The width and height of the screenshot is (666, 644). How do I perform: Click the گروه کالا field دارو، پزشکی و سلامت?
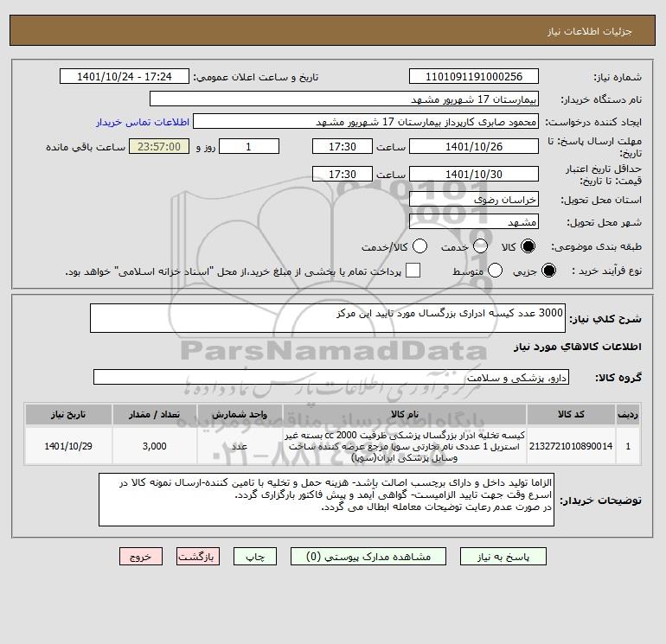coord(331,377)
